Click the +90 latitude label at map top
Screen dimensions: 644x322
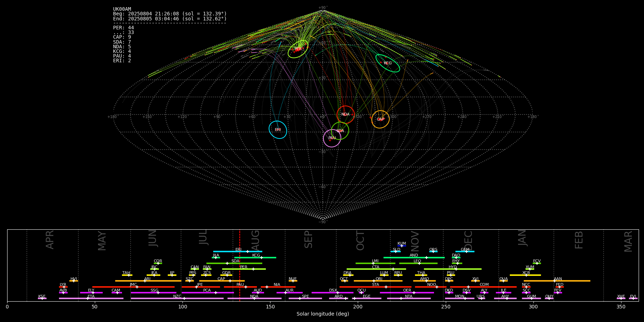(x=322, y=8)
